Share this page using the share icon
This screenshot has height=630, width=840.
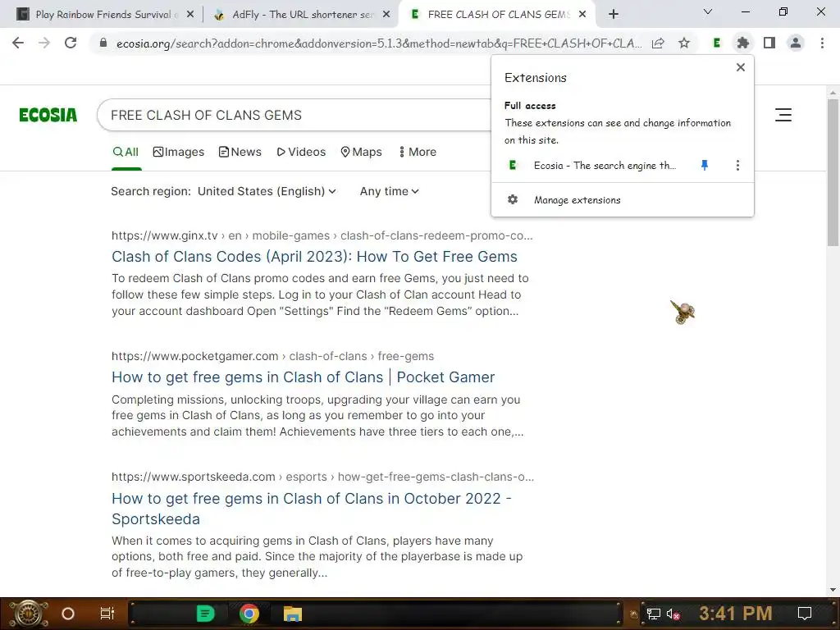(658, 43)
